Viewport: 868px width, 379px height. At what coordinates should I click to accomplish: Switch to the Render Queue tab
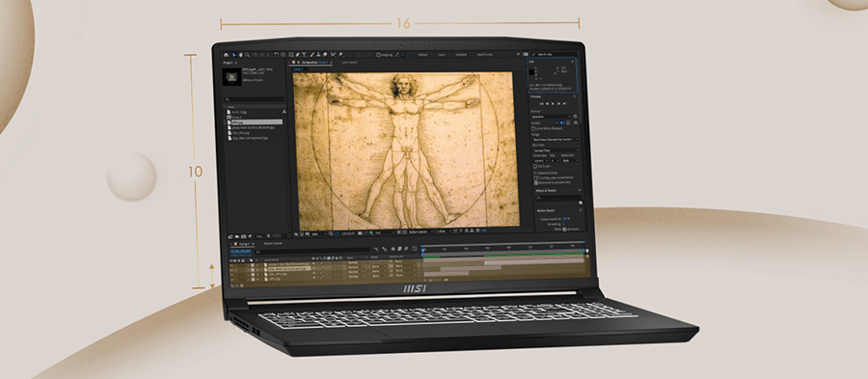point(273,243)
